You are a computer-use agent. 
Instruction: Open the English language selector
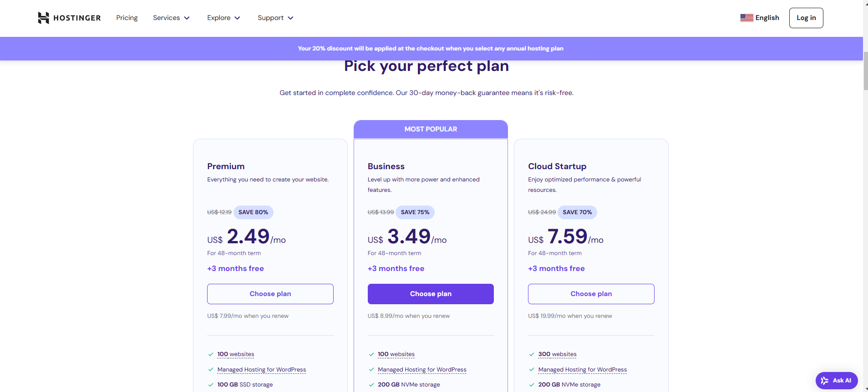[767, 18]
